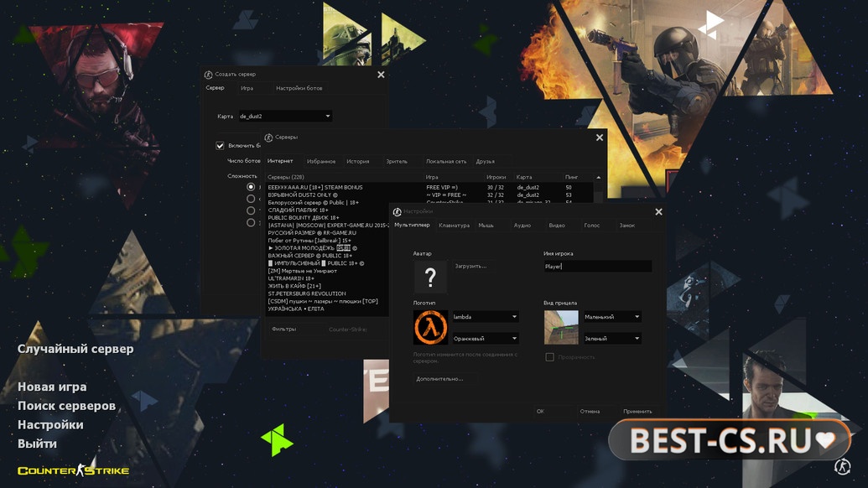
Task: Click the Применить button
Action: click(637, 411)
